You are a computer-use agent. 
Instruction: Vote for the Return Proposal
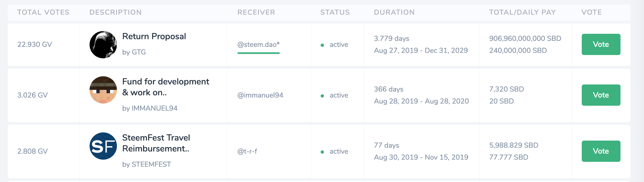[601, 44]
